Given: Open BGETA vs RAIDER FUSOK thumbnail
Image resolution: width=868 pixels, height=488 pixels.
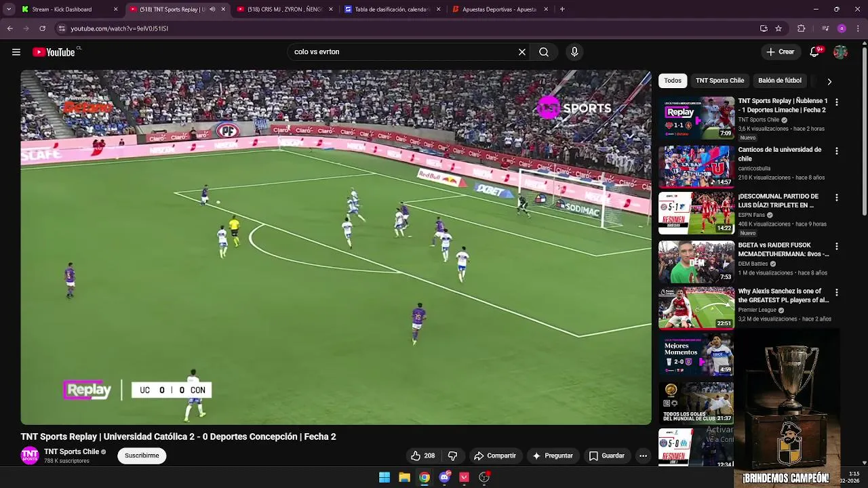Looking at the screenshot, I should pyautogui.click(x=696, y=262).
